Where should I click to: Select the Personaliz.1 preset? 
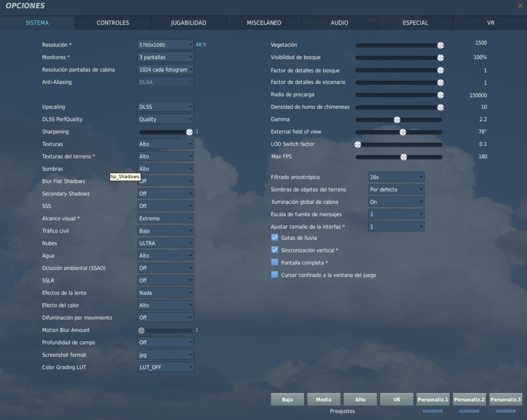(x=433, y=399)
